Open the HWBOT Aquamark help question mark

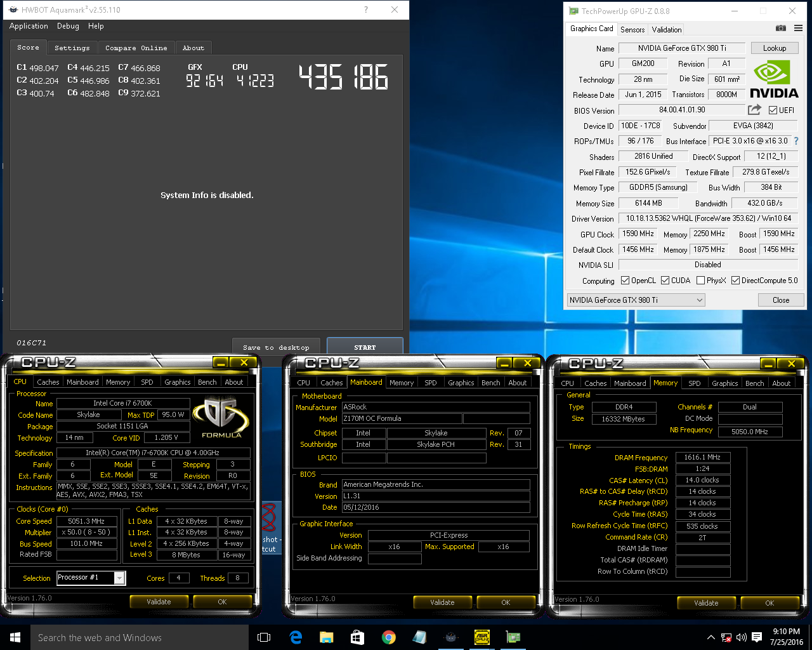click(366, 10)
